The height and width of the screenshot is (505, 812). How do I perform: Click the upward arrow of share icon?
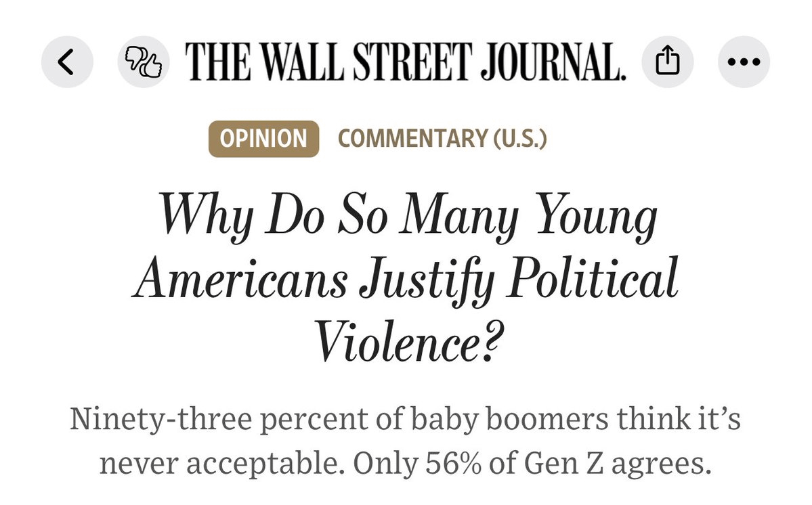click(x=668, y=55)
